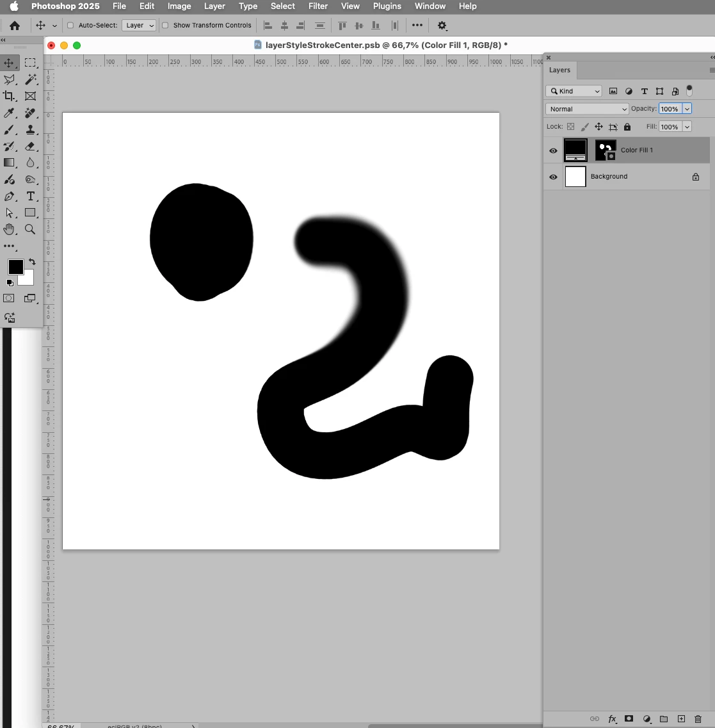
Task: Open the Layers panel flyout menu
Action: point(712,70)
